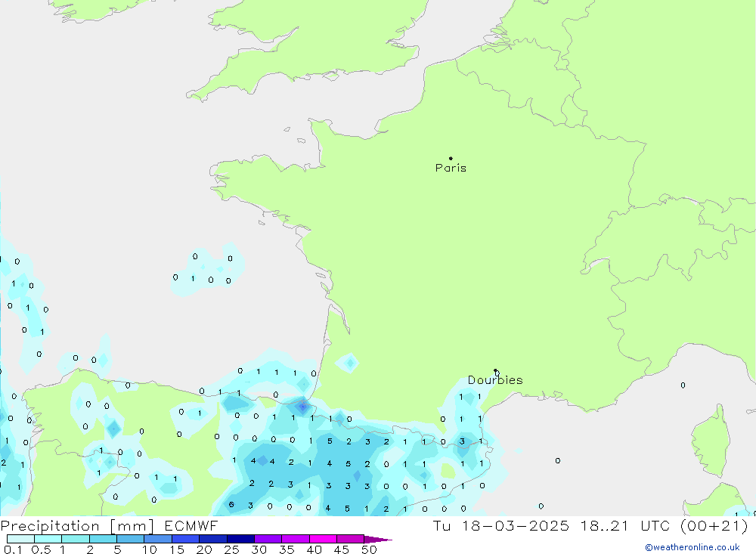Click the above-50 mm legend arrow tip
Image resolution: width=756 pixels, height=554 pixels.
[378, 540]
